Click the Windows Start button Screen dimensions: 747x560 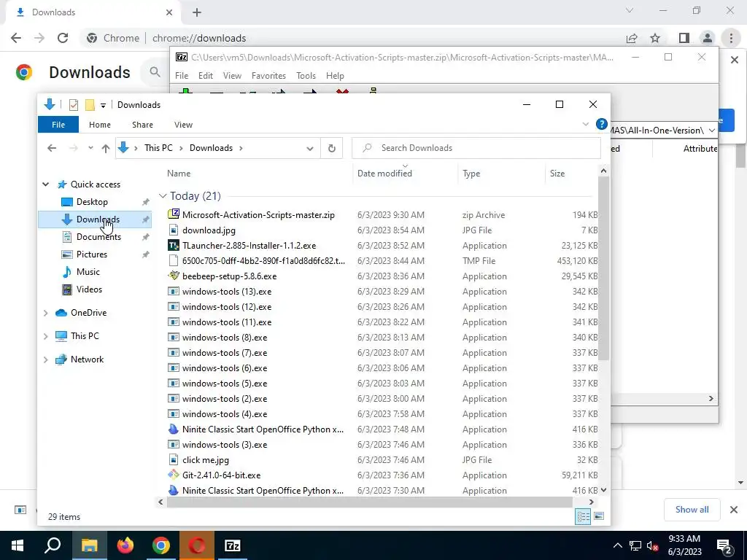(x=18, y=545)
